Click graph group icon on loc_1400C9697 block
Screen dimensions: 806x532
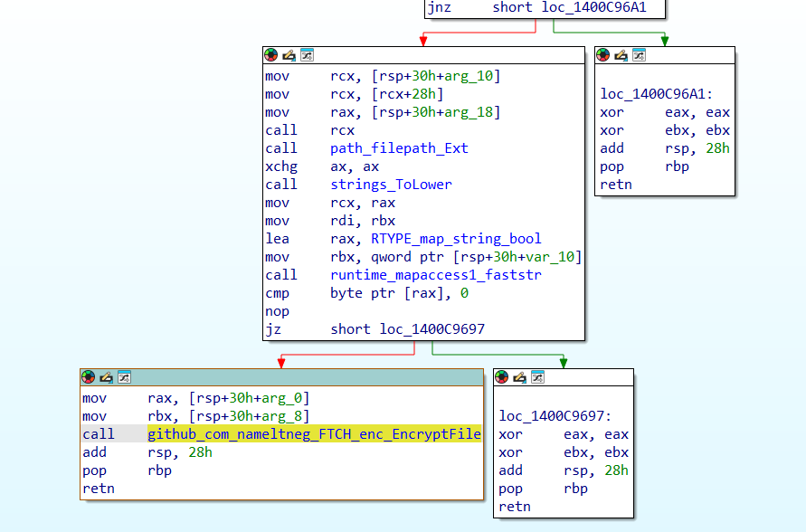coord(538,377)
